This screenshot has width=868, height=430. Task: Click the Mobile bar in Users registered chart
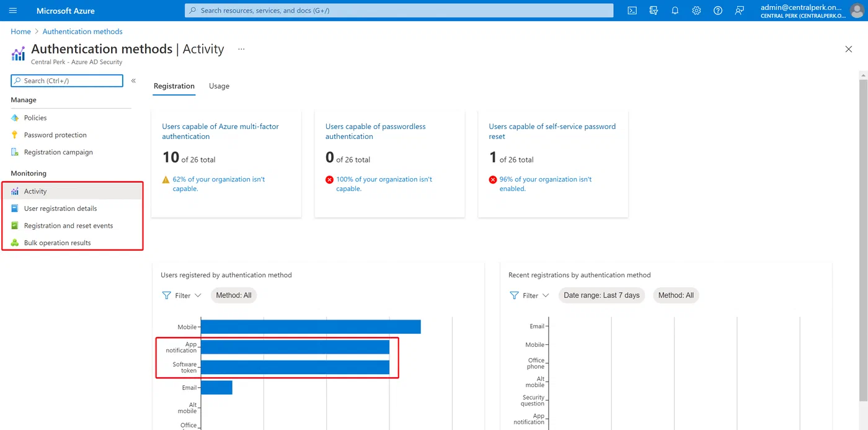(311, 326)
